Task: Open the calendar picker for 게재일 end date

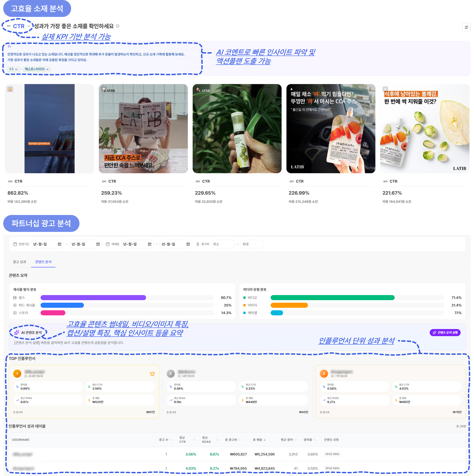Action: click(x=188, y=244)
